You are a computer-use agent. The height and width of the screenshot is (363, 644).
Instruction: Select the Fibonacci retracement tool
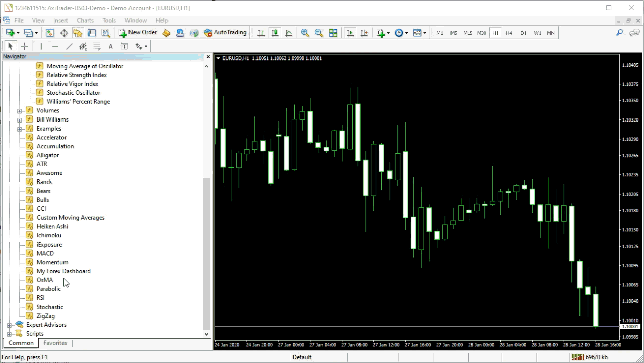97,46
